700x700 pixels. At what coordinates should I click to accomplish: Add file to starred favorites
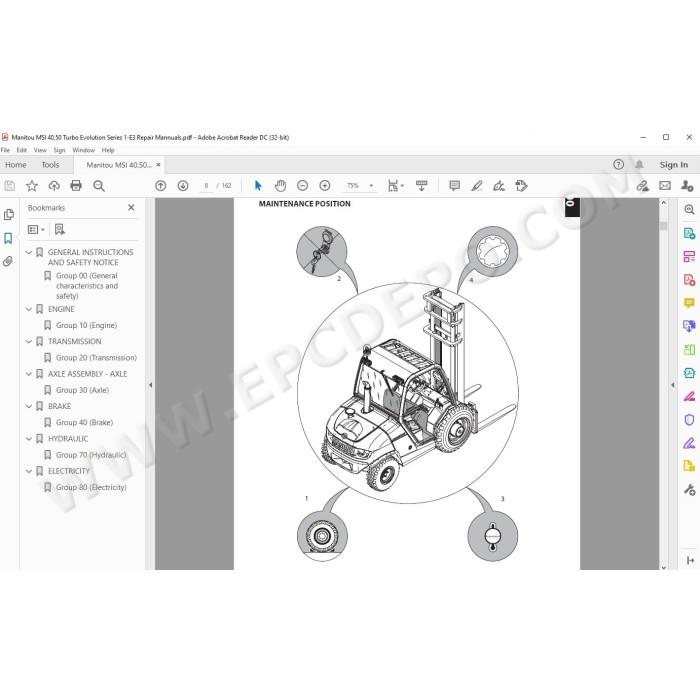[32, 186]
